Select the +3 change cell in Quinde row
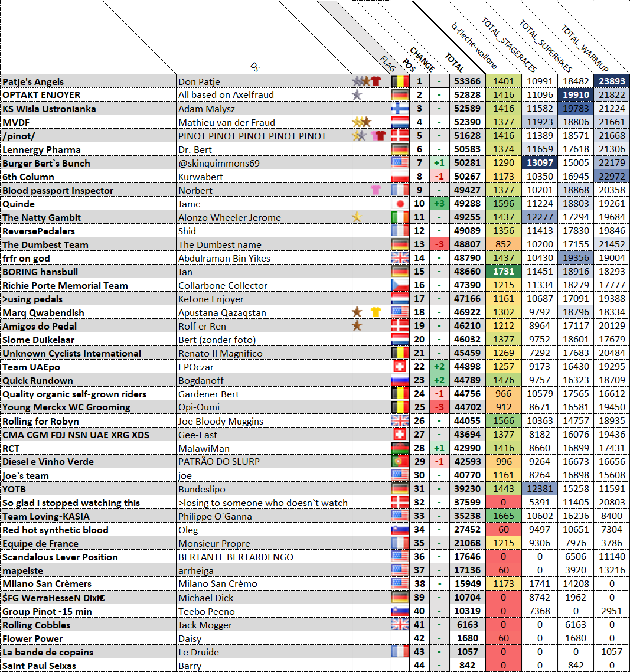Image resolution: width=630 pixels, height=672 pixels. 439,204
